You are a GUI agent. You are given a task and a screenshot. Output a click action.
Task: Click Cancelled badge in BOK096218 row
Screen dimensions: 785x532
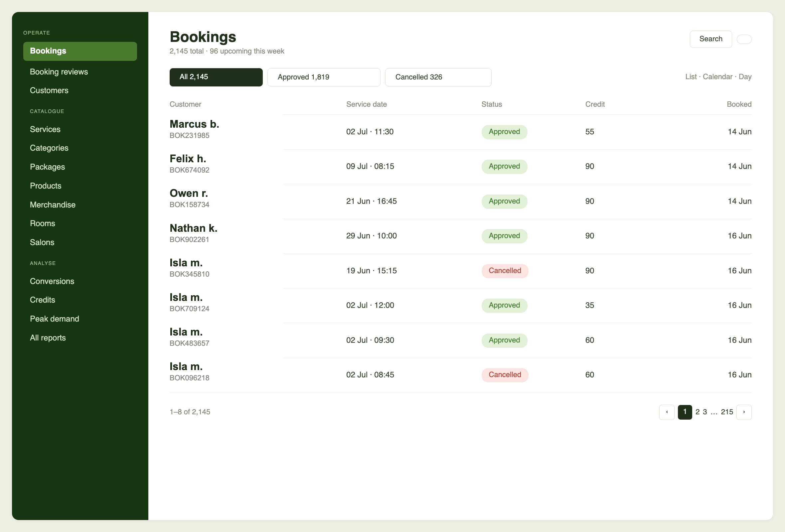[x=505, y=375]
